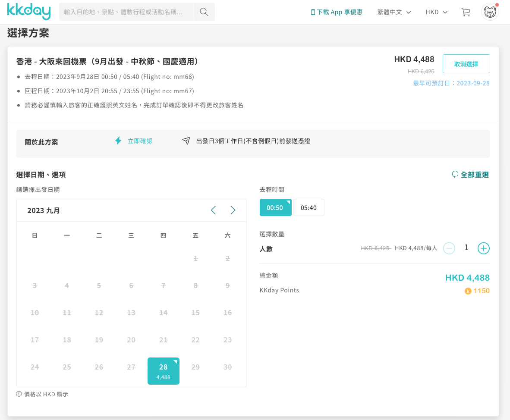The height and width of the screenshot is (420, 510).
Task: Click the 取消選擇 button
Action: 466,64
